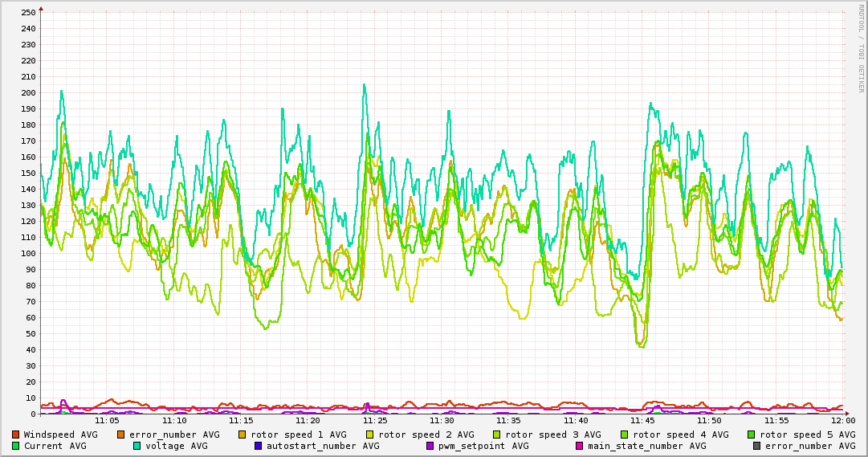Click the 30 value on the Y axis
The image size is (868, 457).
[30, 365]
